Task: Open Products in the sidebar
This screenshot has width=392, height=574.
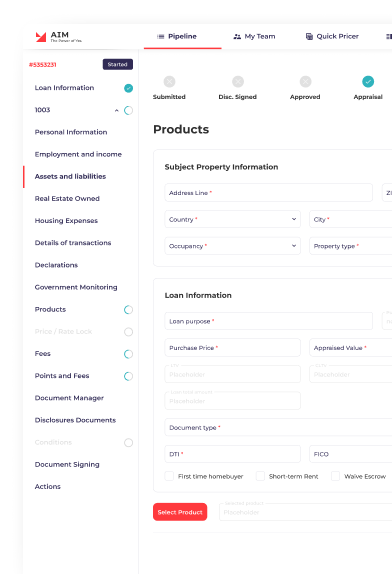Action: [50, 309]
